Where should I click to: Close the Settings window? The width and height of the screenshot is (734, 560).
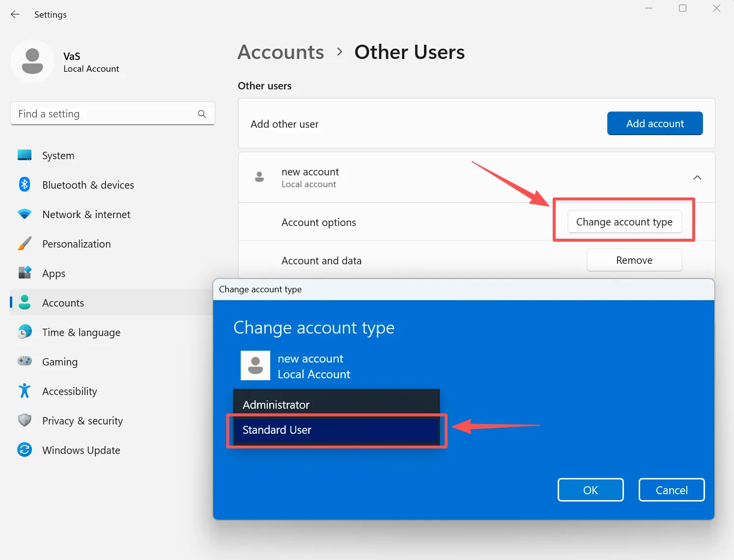pos(716,8)
